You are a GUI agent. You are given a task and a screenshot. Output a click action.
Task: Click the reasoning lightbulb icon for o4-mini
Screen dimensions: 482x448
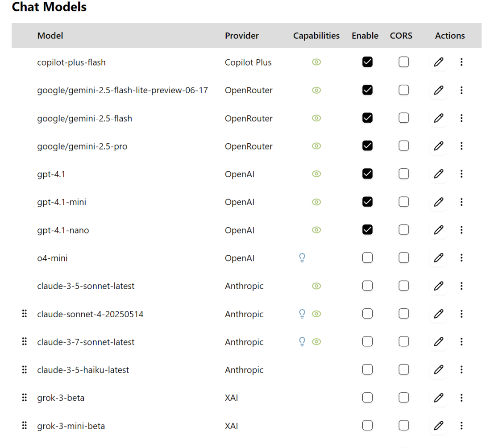(302, 258)
